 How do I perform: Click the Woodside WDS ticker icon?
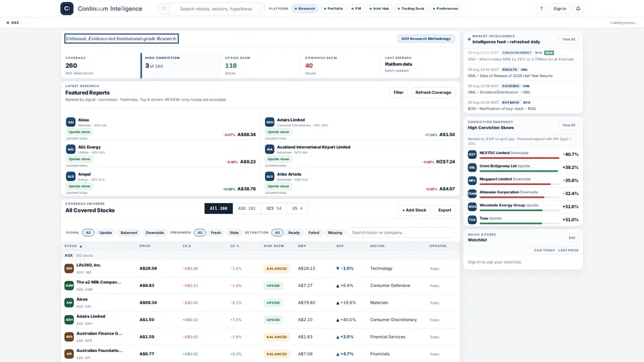click(472, 206)
